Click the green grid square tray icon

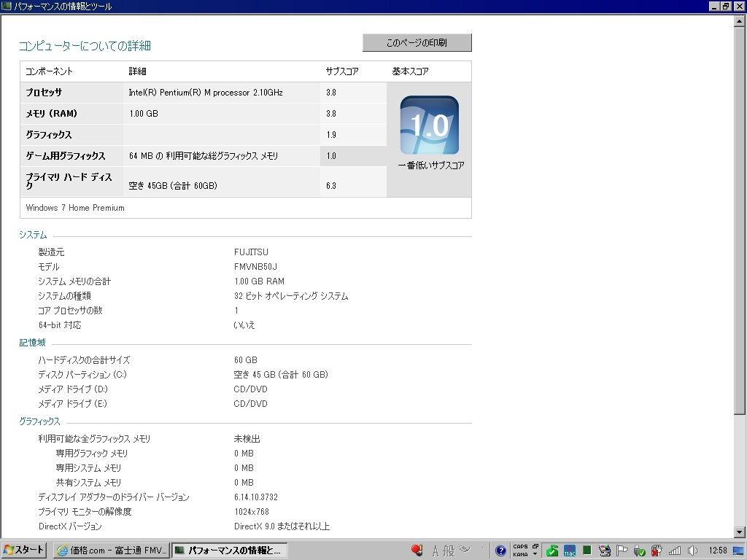pos(587,551)
